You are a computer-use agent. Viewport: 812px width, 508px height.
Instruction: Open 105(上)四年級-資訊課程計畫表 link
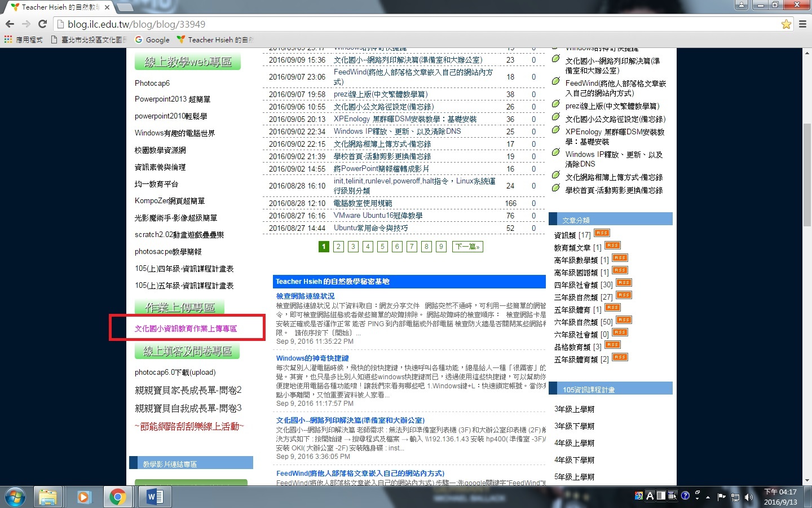(184, 269)
